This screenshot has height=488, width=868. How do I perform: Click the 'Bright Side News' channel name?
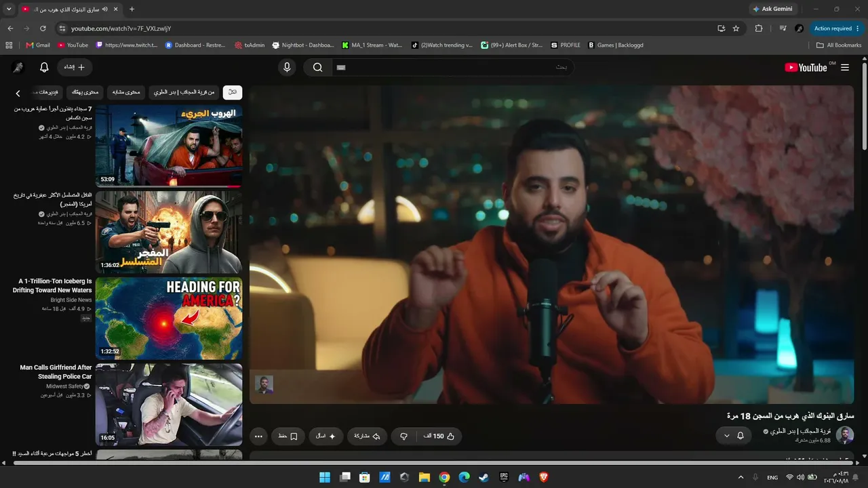tap(71, 300)
